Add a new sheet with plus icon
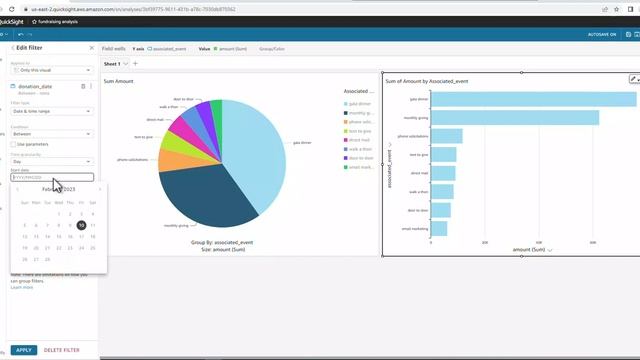The height and width of the screenshot is (360, 640). pyautogui.click(x=136, y=64)
